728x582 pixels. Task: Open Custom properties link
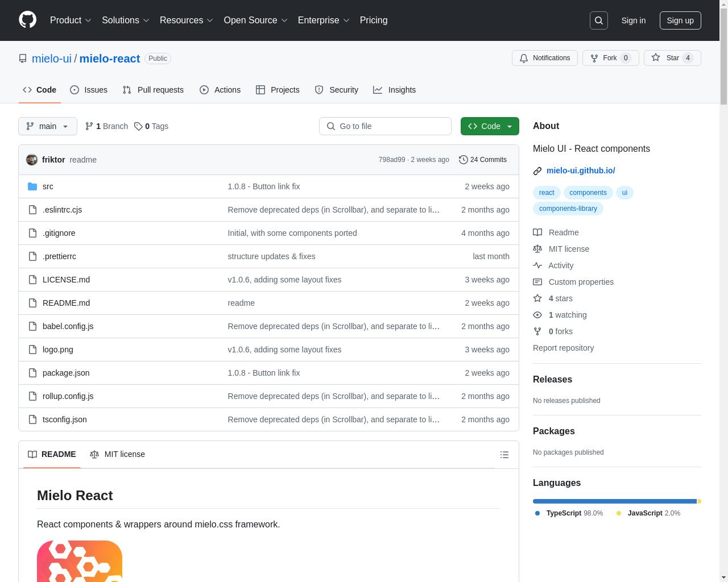(x=573, y=282)
